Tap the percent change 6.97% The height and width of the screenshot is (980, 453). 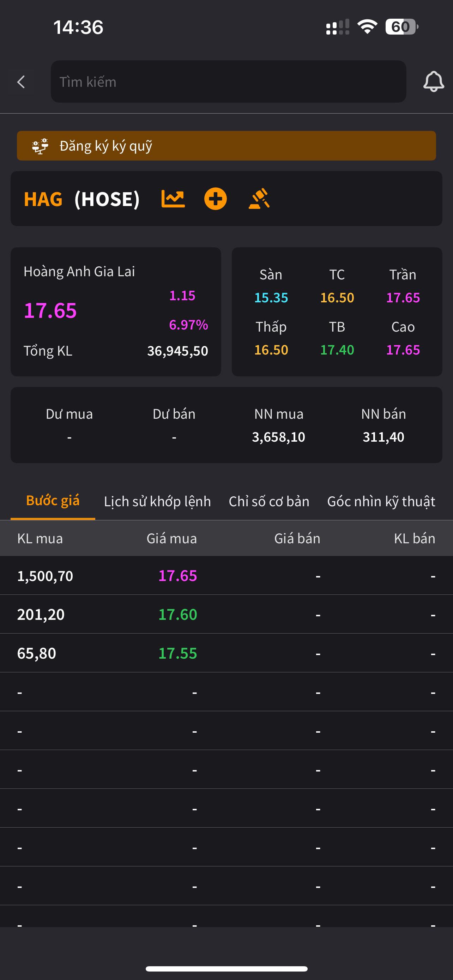189,325
